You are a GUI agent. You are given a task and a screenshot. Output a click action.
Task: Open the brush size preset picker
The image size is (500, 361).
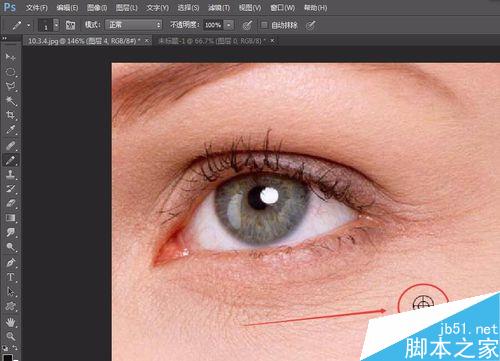tap(46, 25)
